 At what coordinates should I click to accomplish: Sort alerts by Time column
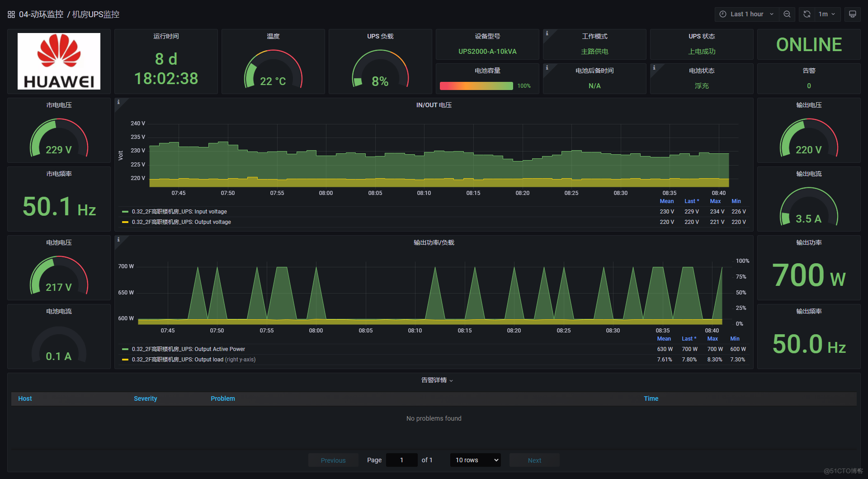pos(651,398)
